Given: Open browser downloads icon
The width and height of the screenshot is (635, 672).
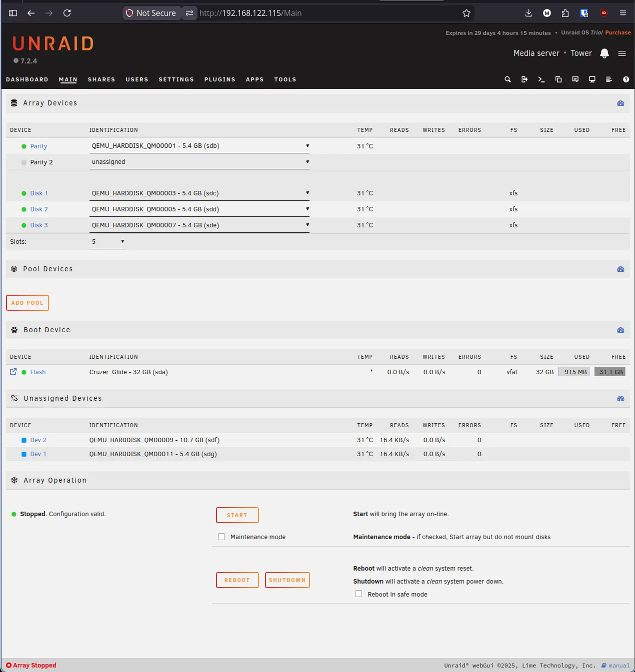Looking at the screenshot, I should [528, 13].
